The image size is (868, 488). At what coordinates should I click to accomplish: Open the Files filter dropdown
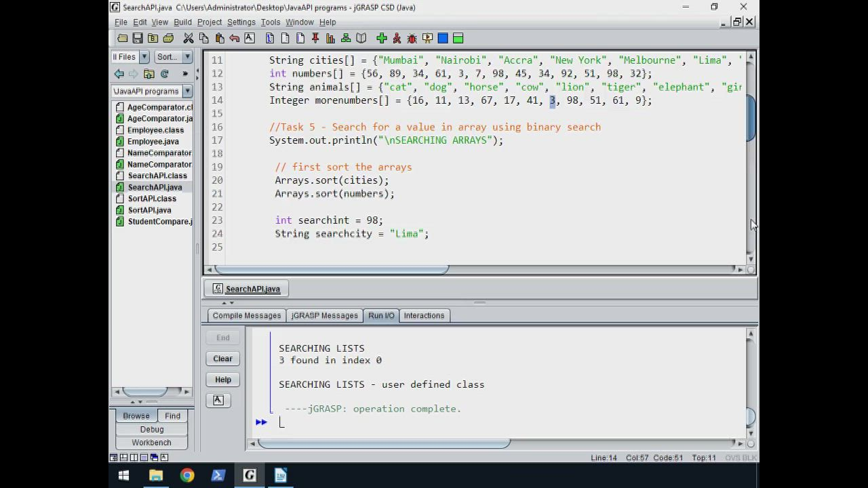click(x=144, y=57)
